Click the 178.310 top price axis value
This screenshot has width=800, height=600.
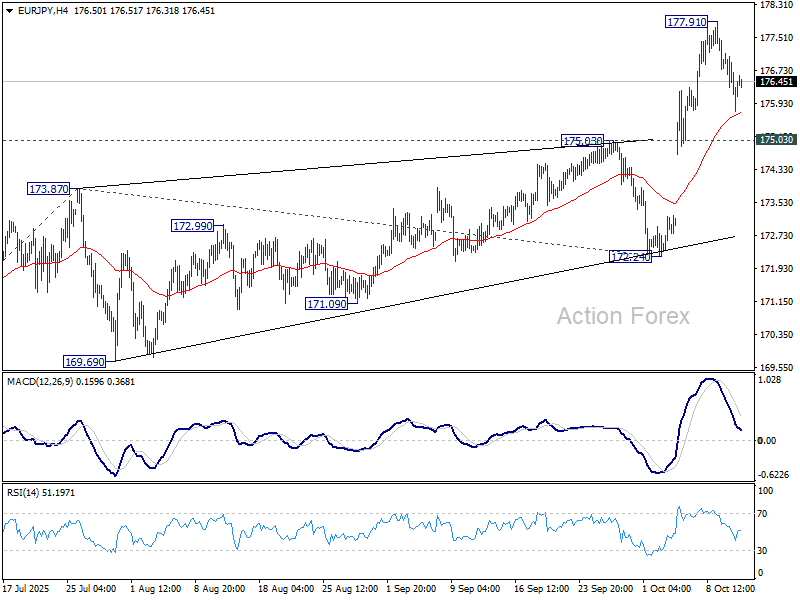[775, 5]
